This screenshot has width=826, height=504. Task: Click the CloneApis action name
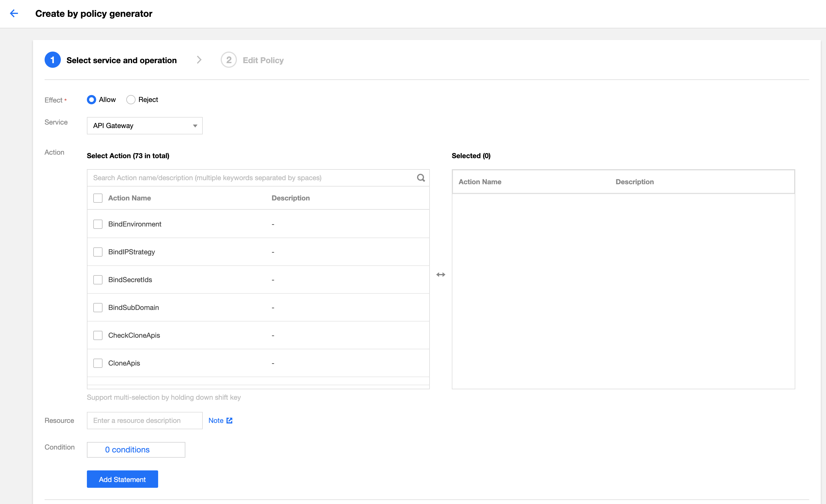(124, 363)
